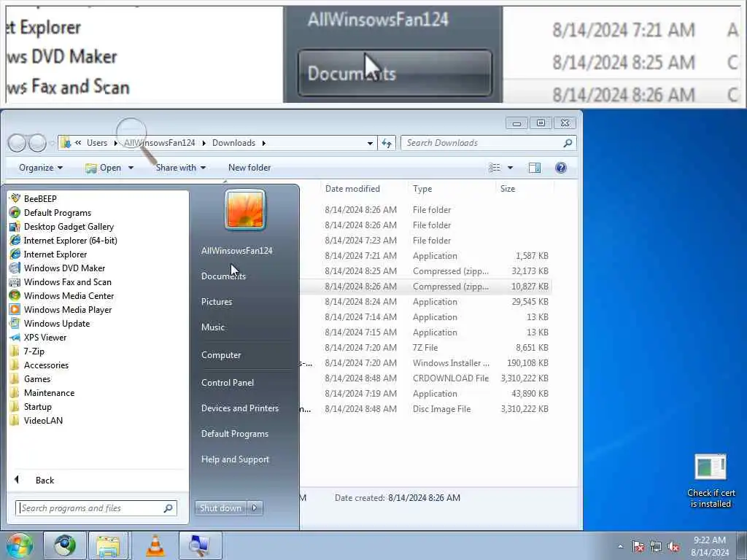Image resolution: width=747 pixels, height=560 pixels.
Task: Open Default Programs in Start menu right pane
Action: 234,434
